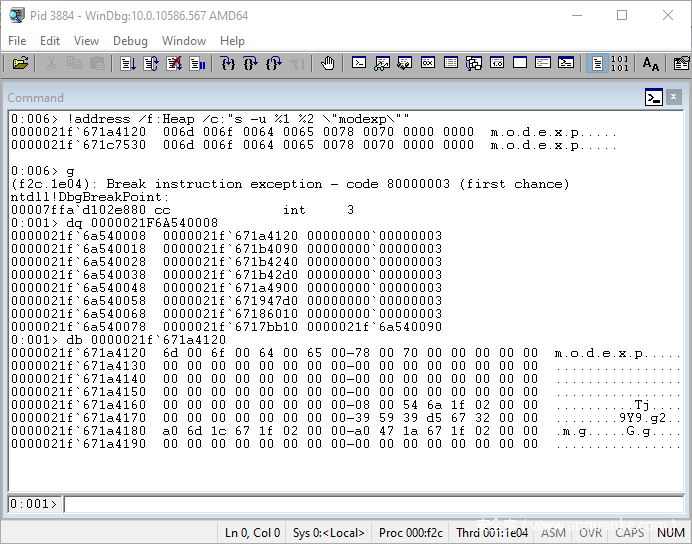Image resolution: width=692 pixels, height=544 pixels.
Task: Click the Restart debugging toolbar icon
Action: [151, 64]
